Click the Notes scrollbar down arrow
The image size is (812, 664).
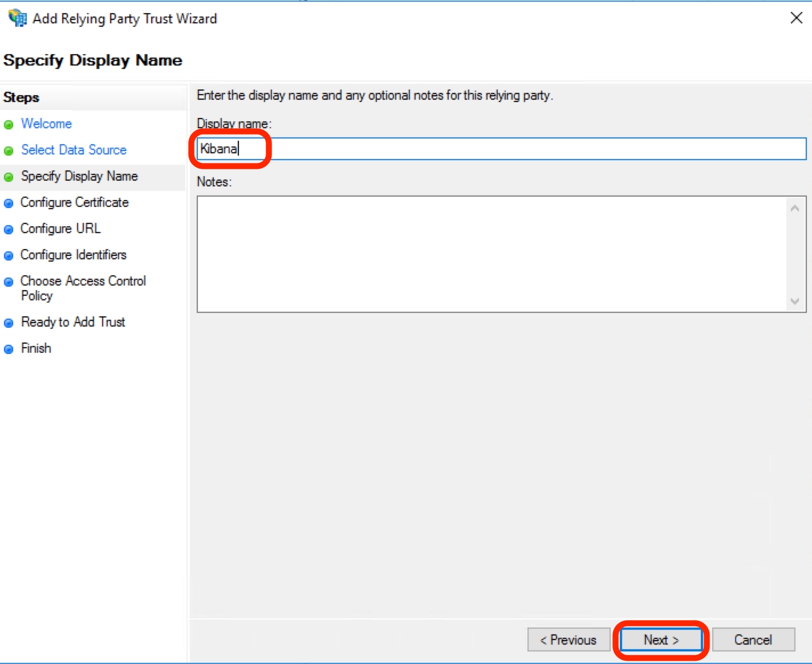tap(795, 301)
